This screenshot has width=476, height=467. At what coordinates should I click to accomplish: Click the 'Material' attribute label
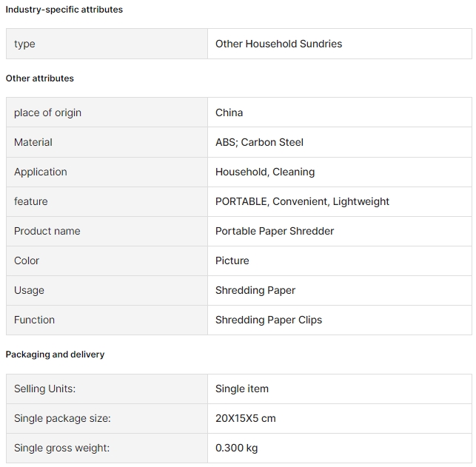point(33,142)
